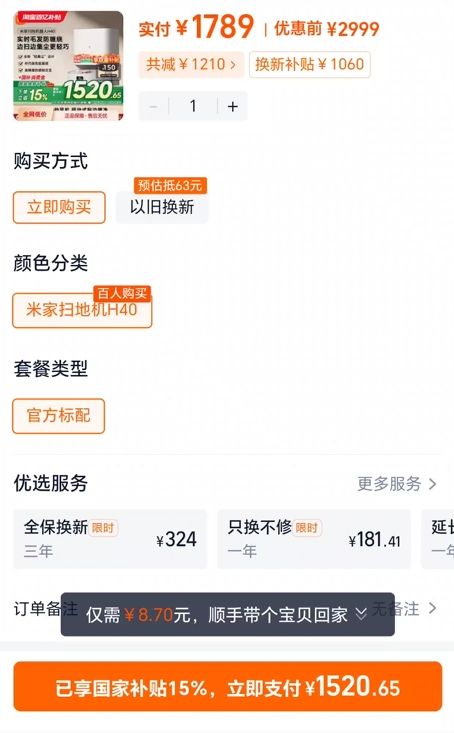Click the arrow beside 无备注
The image size is (454, 733).
pos(432,609)
